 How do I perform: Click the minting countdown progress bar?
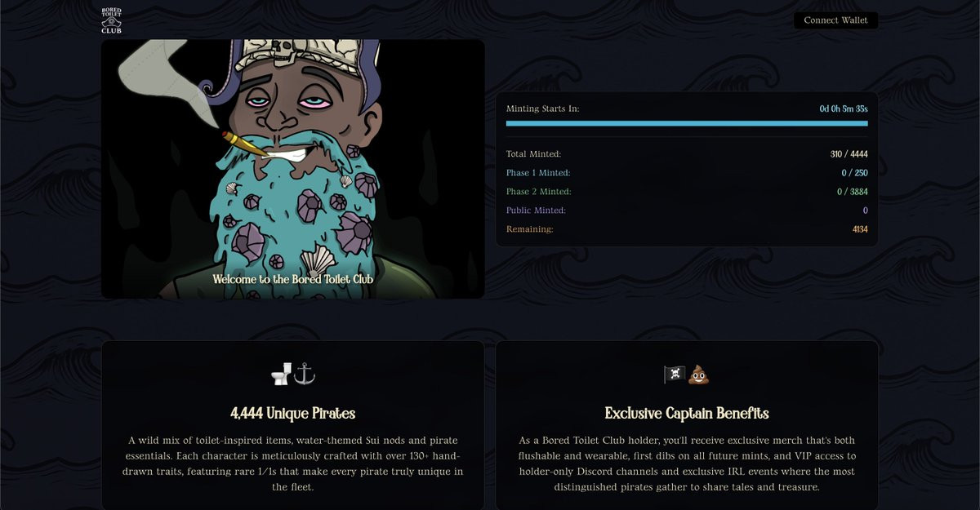687,123
